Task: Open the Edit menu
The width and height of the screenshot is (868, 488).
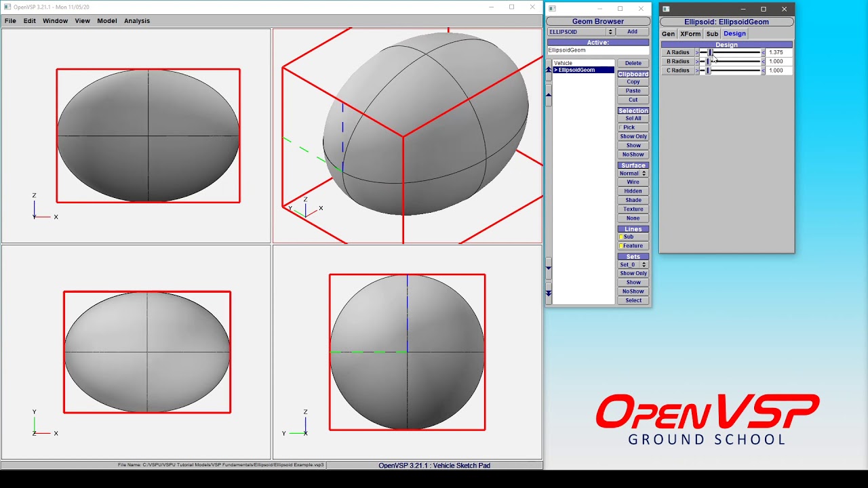Action: pyautogui.click(x=30, y=21)
